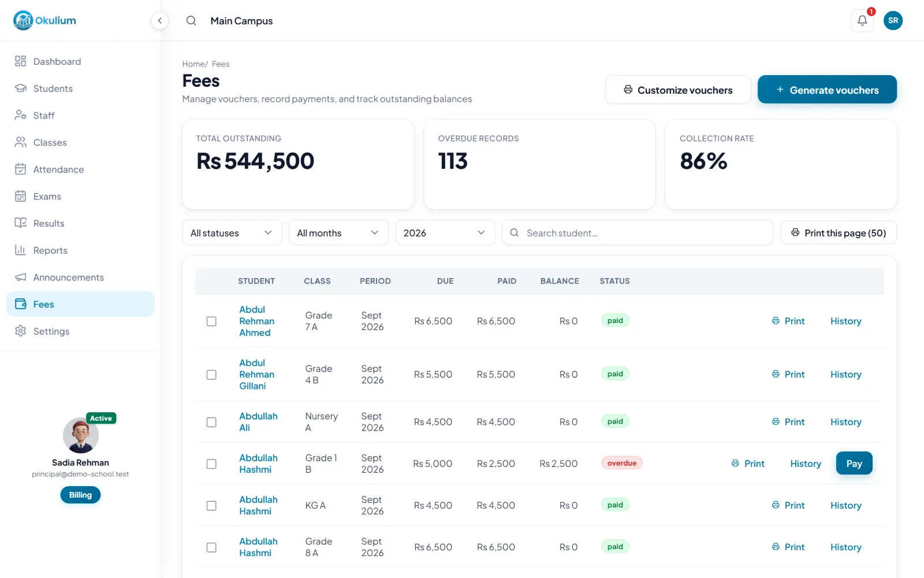
Task: Open the notifications bell icon
Action: (862, 21)
